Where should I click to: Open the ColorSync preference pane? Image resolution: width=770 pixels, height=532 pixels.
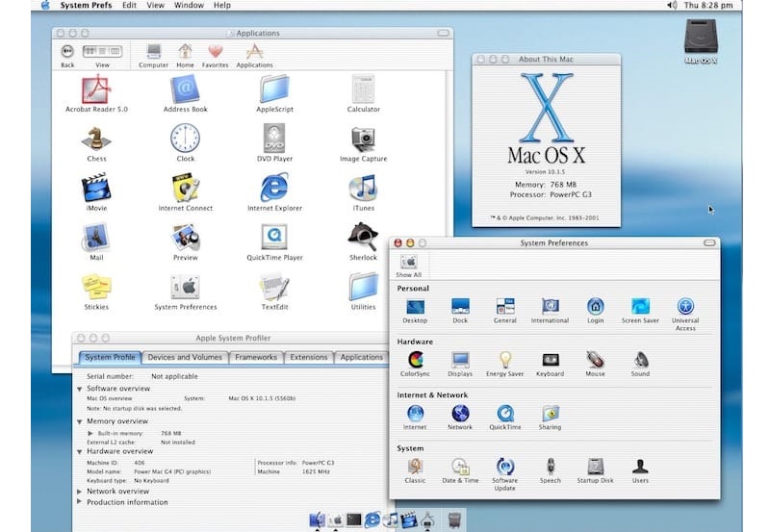coord(416,360)
